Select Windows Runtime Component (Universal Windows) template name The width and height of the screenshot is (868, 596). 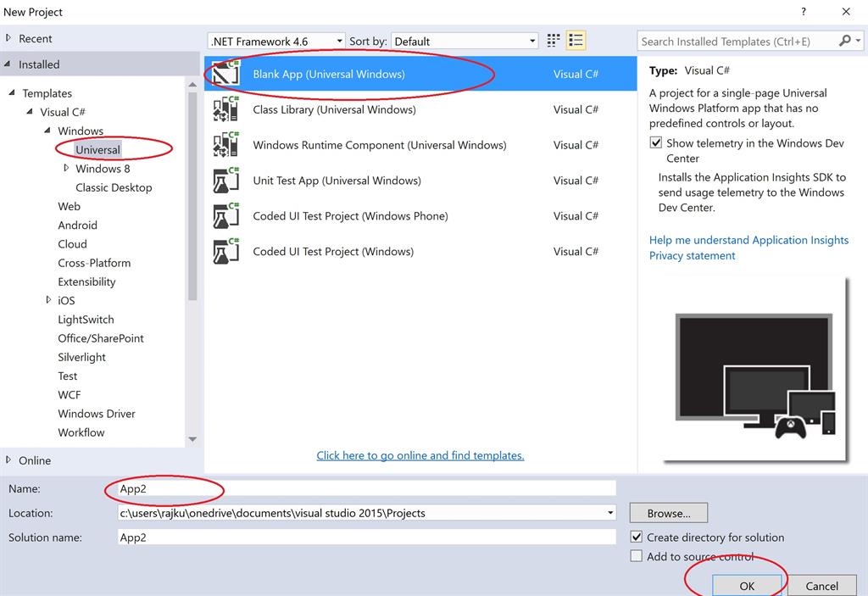pos(380,145)
